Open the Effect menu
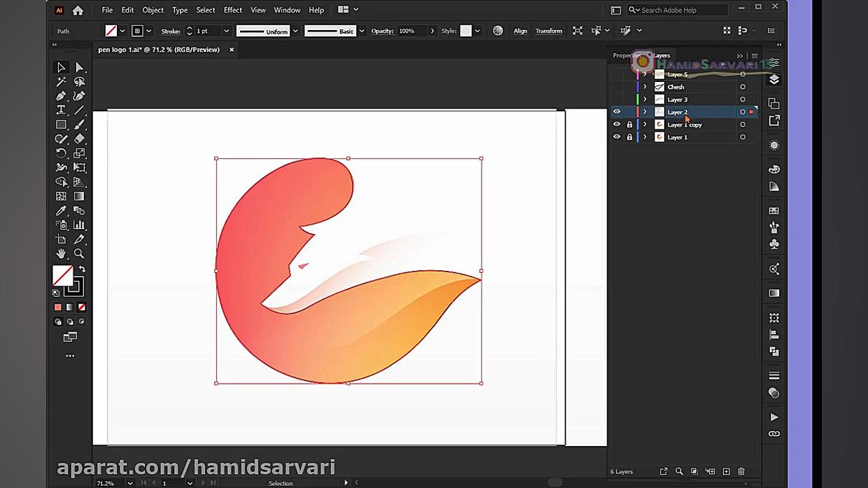The image size is (868, 488). coord(232,10)
